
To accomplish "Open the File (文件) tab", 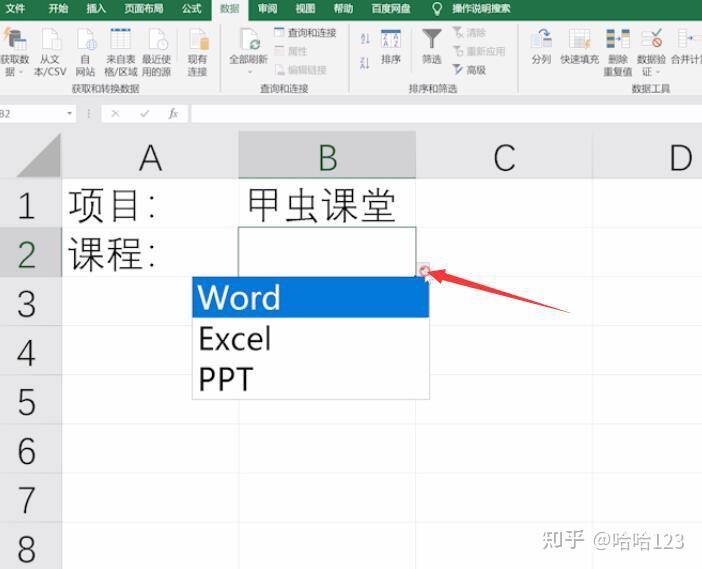I will click(x=15, y=9).
